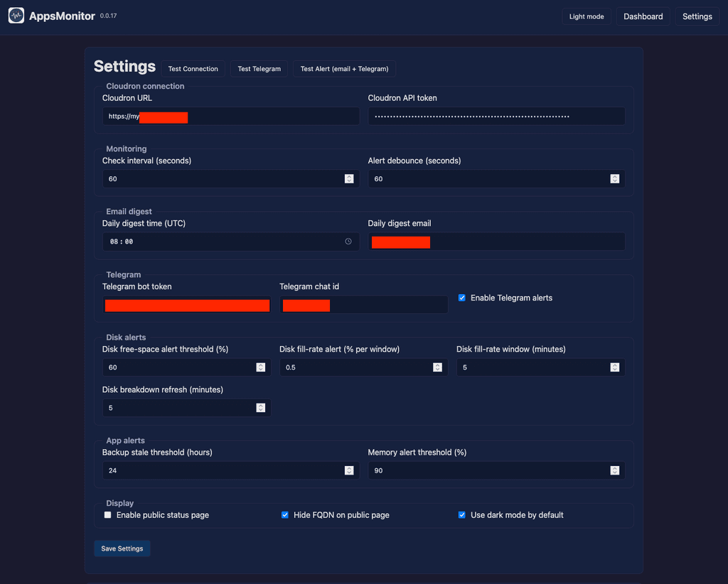Click the AppsMonitor title text
Viewport: 728px width, 584px height.
coord(62,16)
